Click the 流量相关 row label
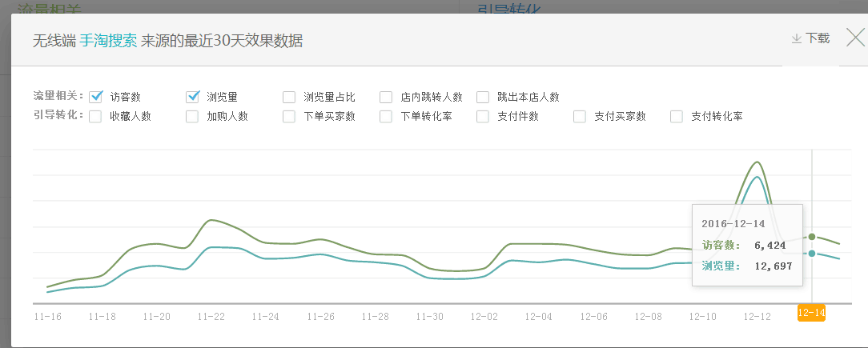The height and width of the screenshot is (348, 868). coord(58,96)
